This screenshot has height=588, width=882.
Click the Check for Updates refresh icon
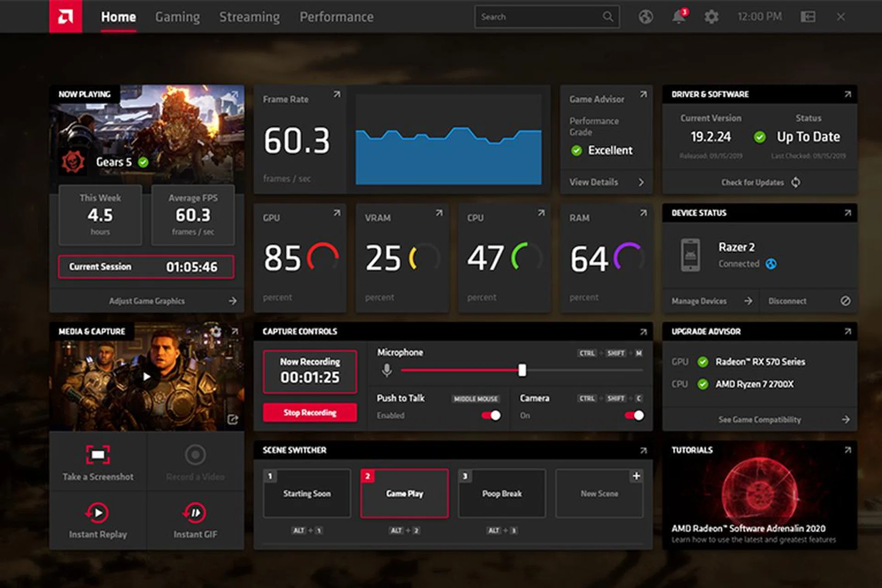[796, 182]
